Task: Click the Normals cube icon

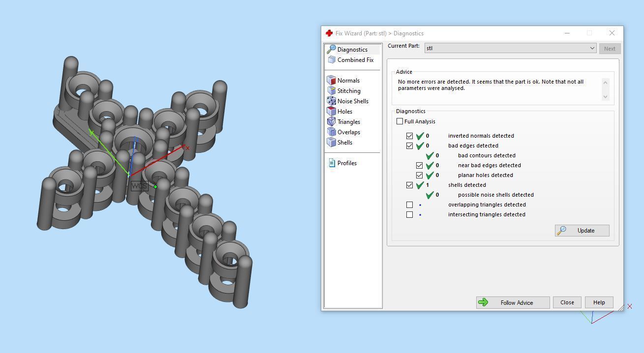Action: point(332,81)
